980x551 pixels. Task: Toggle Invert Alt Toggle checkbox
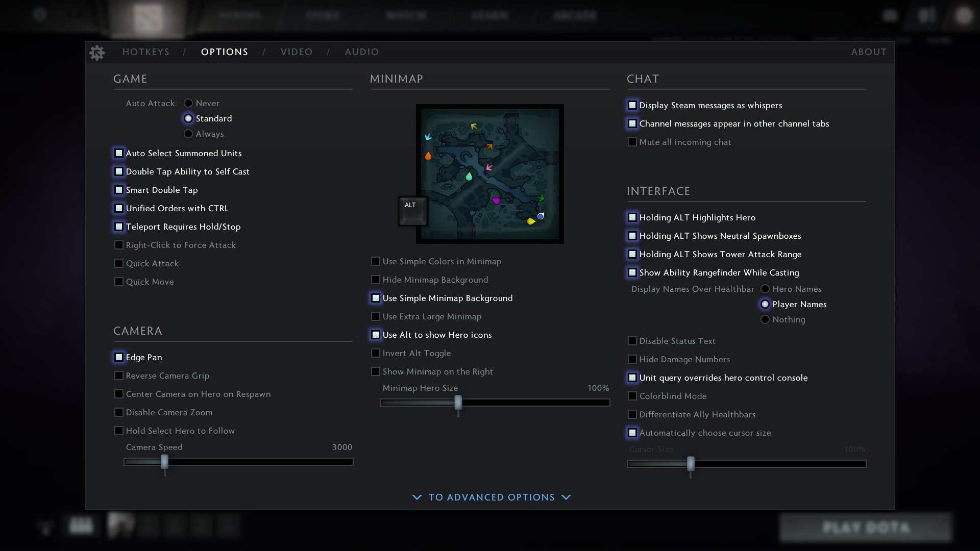pyautogui.click(x=375, y=353)
